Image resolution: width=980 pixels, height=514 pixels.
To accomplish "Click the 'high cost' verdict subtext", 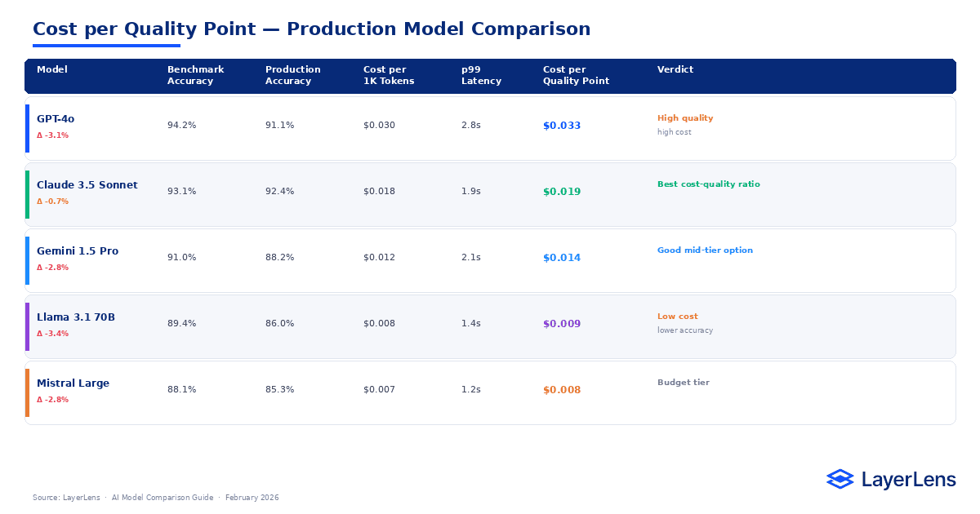I will [675, 132].
